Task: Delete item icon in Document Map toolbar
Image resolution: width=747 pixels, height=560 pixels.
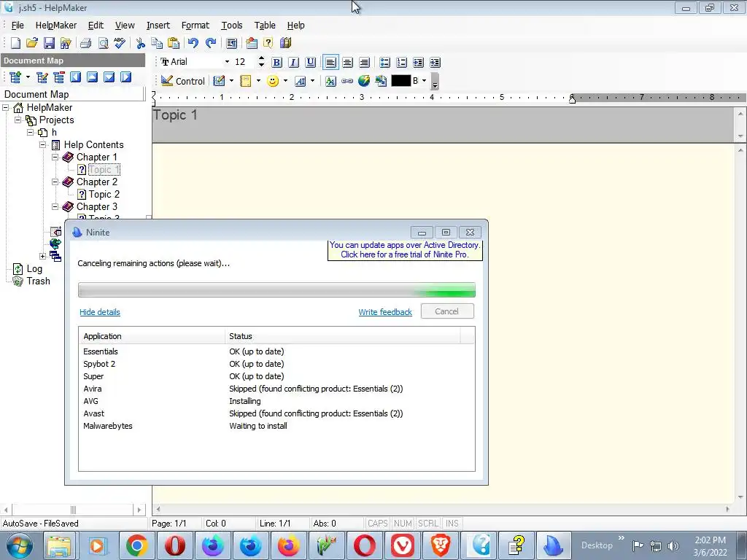Action: (x=59, y=77)
